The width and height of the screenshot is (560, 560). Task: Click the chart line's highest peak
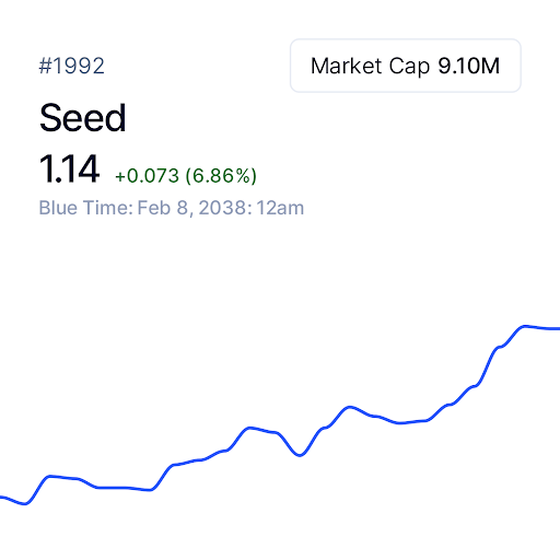[x=524, y=326]
